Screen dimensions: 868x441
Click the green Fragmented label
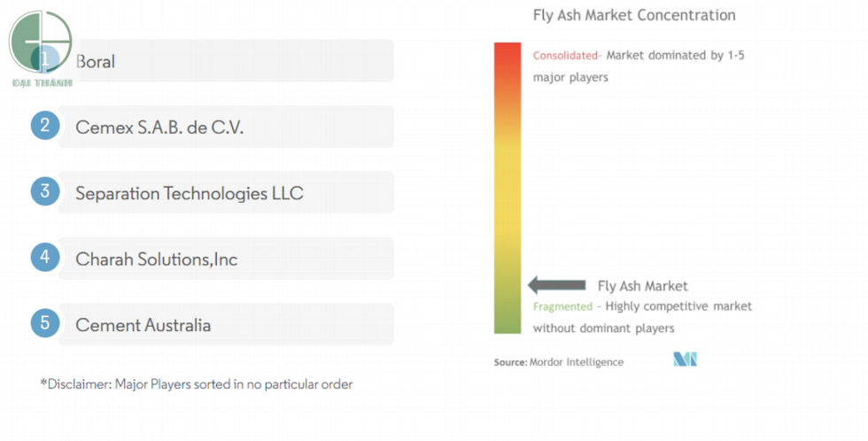pos(562,306)
